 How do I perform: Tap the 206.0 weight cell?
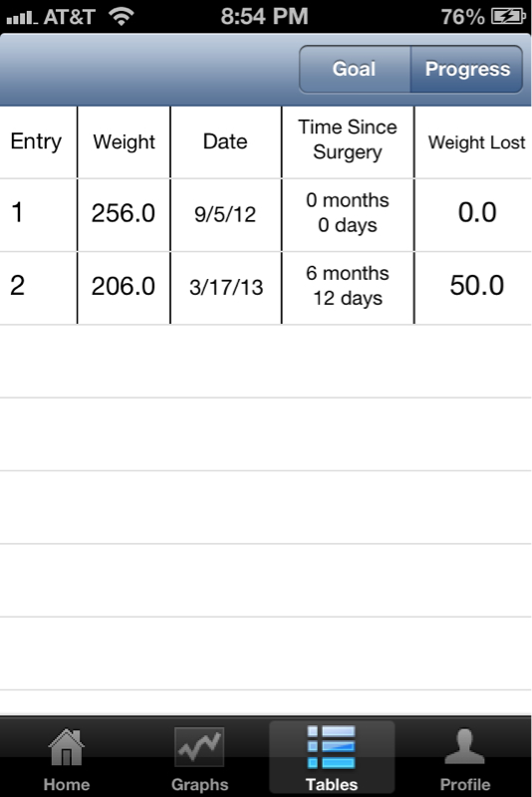tap(124, 286)
